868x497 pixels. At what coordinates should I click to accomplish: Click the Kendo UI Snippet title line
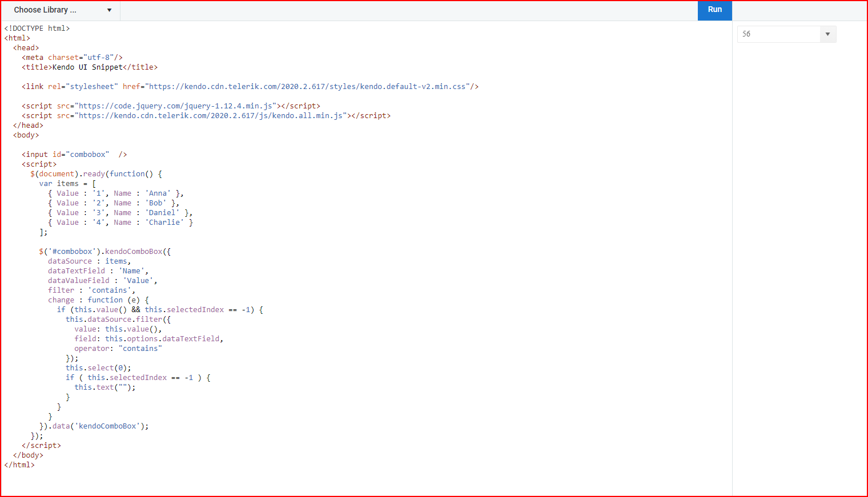click(x=90, y=67)
